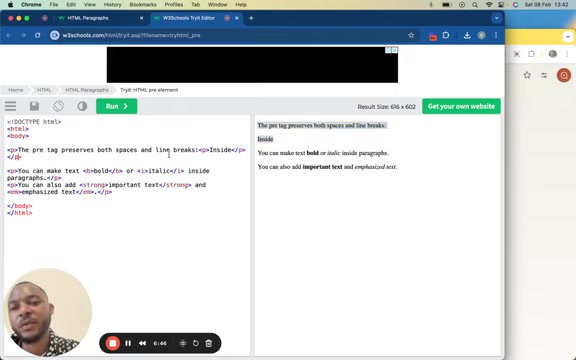Open the Apple menu
Image resolution: width=576 pixels, height=360 pixels.
point(10,4)
